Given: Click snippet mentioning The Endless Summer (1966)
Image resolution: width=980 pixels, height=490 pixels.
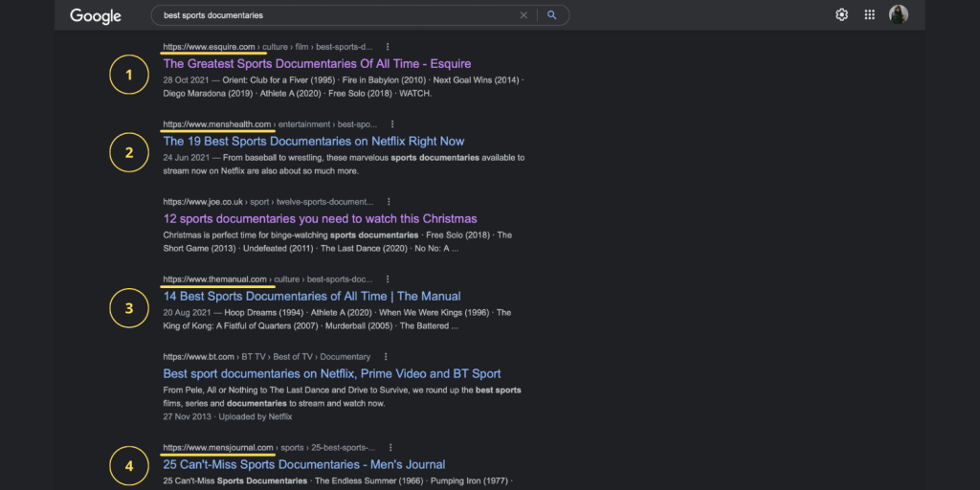Looking at the screenshot, I should (338, 481).
